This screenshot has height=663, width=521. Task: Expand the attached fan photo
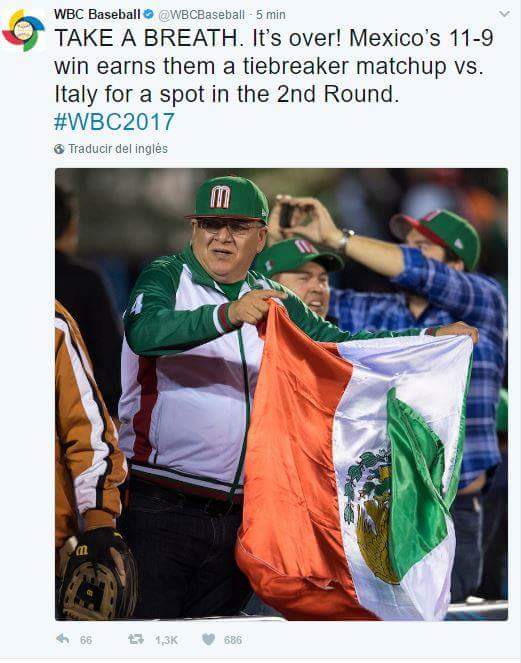282,394
